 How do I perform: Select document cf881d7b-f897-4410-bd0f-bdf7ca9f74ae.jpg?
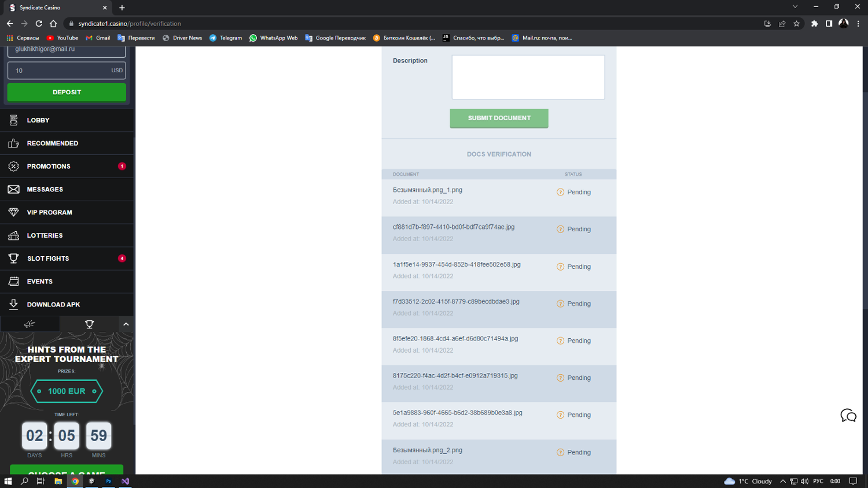[454, 227]
